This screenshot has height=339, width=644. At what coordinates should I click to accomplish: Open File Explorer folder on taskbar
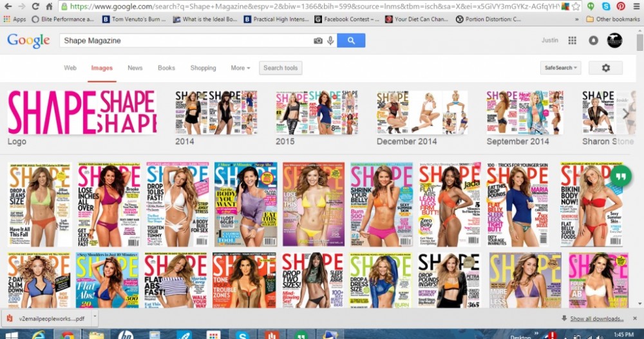point(97,335)
